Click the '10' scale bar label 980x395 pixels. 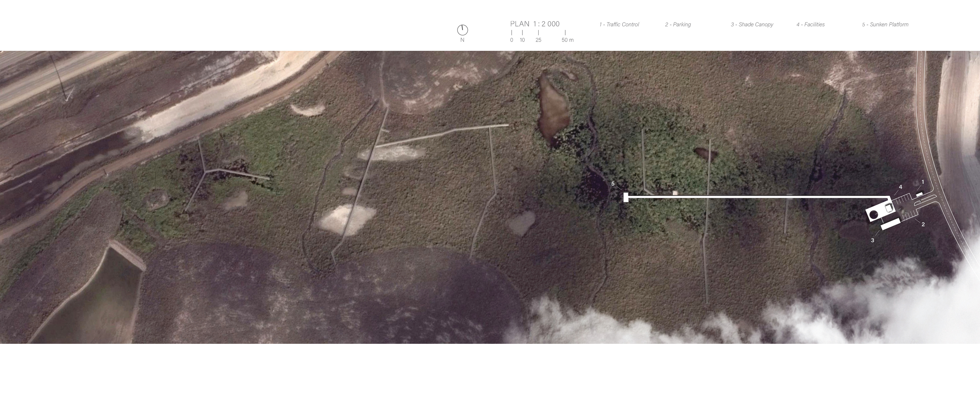pyautogui.click(x=522, y=40)
